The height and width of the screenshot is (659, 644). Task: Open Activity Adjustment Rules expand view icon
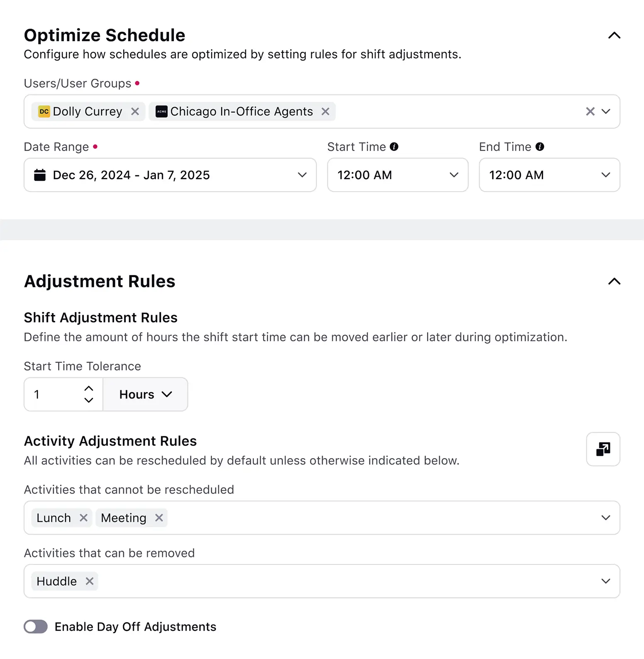603,449
